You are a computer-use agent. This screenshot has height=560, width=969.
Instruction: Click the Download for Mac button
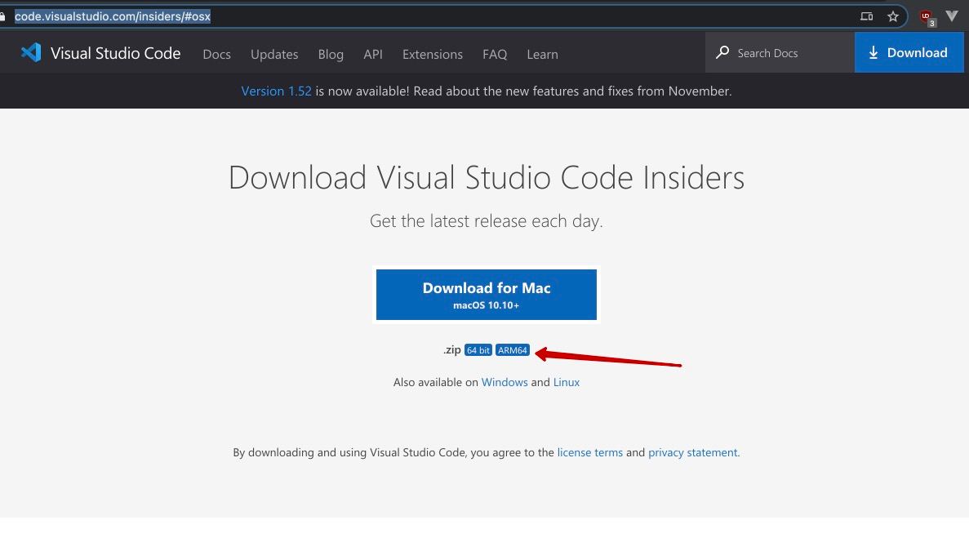(487, 294)
